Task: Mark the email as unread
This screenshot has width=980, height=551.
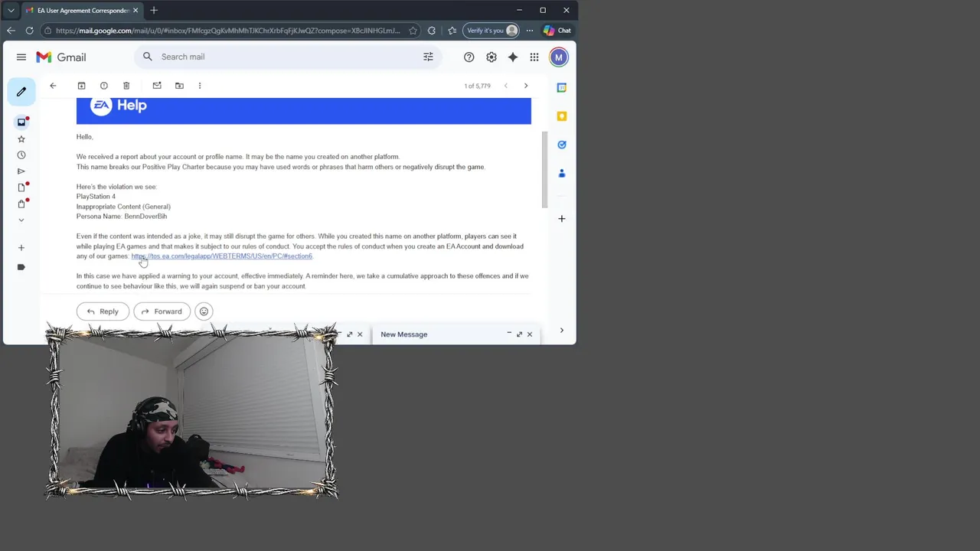Action: pyautogui.click(x=157, y=86)
